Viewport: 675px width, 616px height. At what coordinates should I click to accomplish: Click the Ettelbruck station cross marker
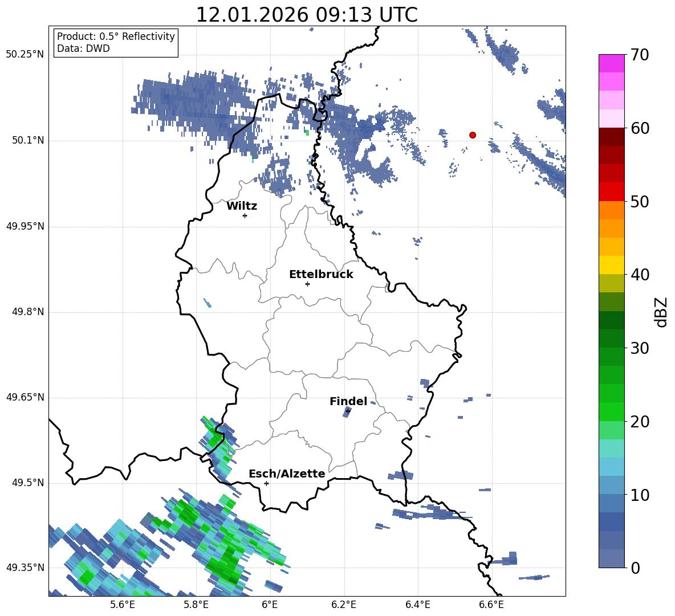307,284
